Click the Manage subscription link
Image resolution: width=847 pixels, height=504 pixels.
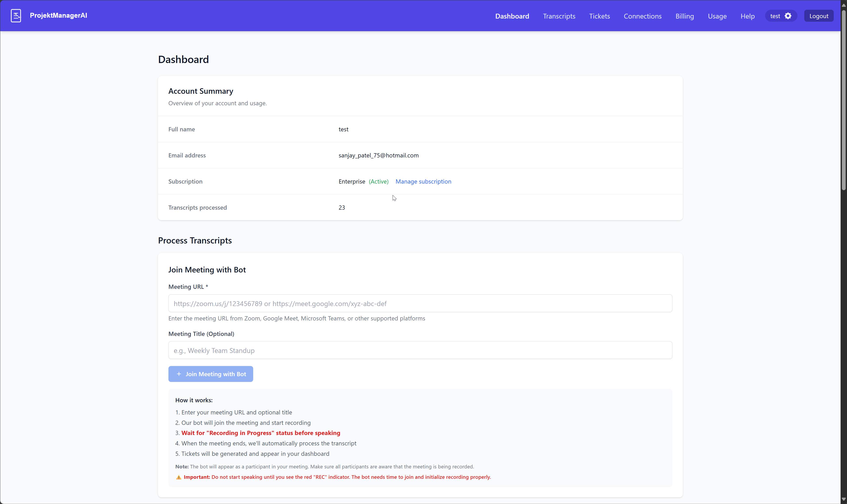pyautogui.click(x=423, y=181)
